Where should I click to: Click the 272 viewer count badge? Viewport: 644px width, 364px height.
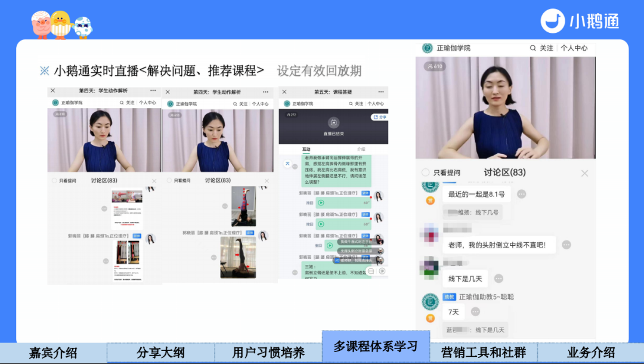[x=292, y=115]
